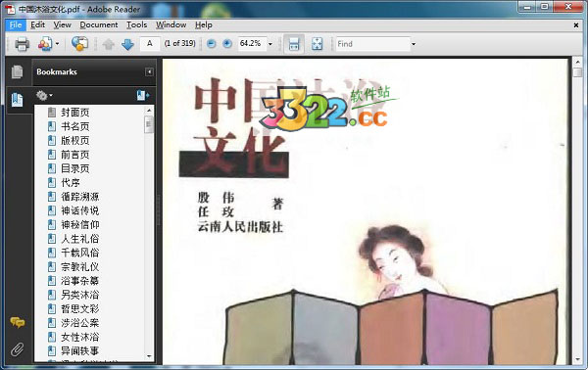The image size is (588, 370).
Task: Open the Find options dropdown arrow
Action: coord(414,44)
